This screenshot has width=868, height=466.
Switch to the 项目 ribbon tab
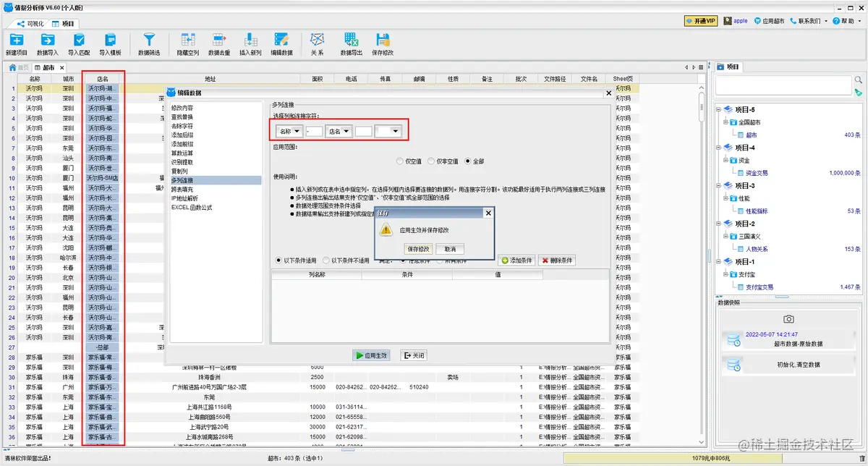pyautogui.click(x=64, y=23)
